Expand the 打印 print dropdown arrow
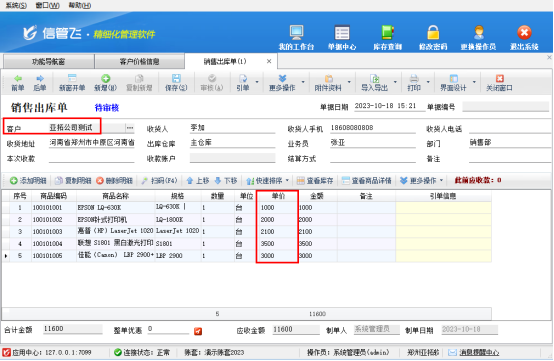The image size is (554, 361). pos(428,82)
